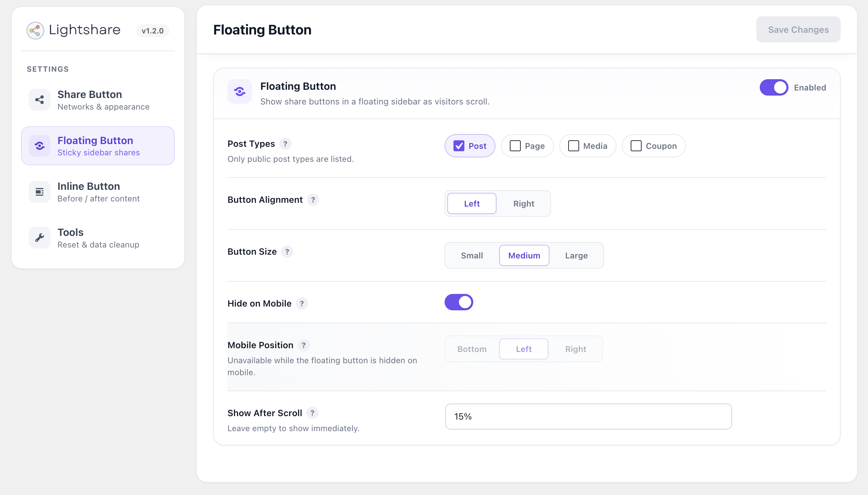Disable the Floating Button Enabled toggle
This screenshot has width=868, height=495.
coord(774,88)
